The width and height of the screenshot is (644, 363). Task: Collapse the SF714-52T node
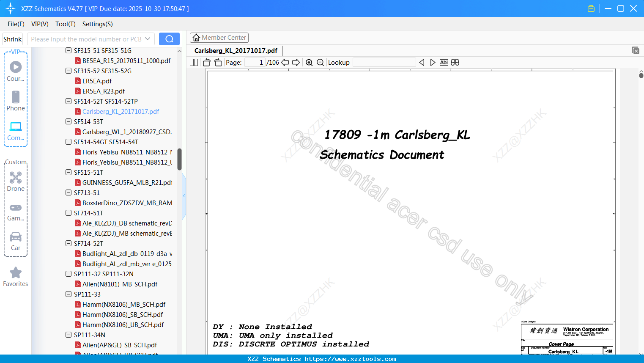69,243
